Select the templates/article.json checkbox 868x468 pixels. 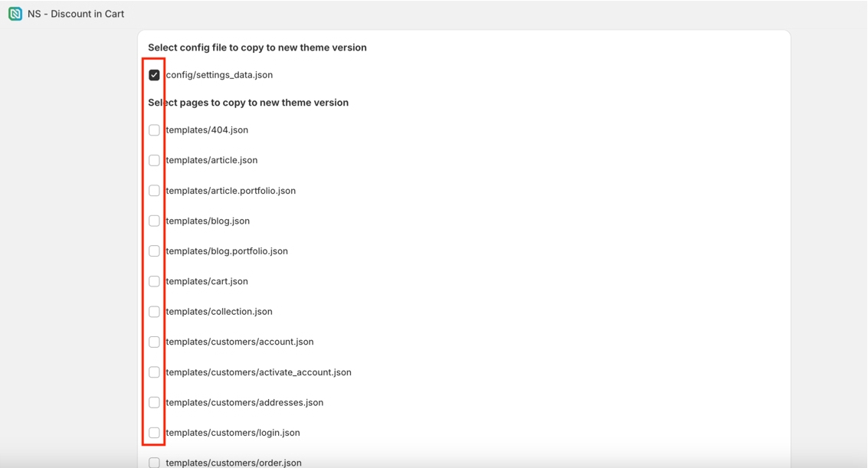(154, 160)
